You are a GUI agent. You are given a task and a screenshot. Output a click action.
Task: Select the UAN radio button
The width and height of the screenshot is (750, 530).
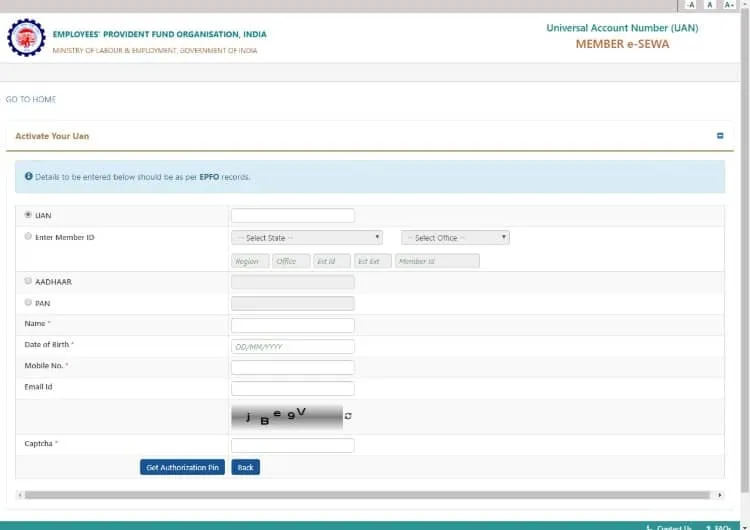[x=28, y=215]
